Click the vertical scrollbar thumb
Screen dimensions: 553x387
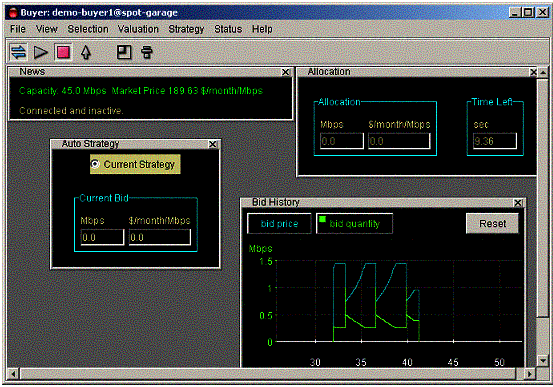click(543, 198)
